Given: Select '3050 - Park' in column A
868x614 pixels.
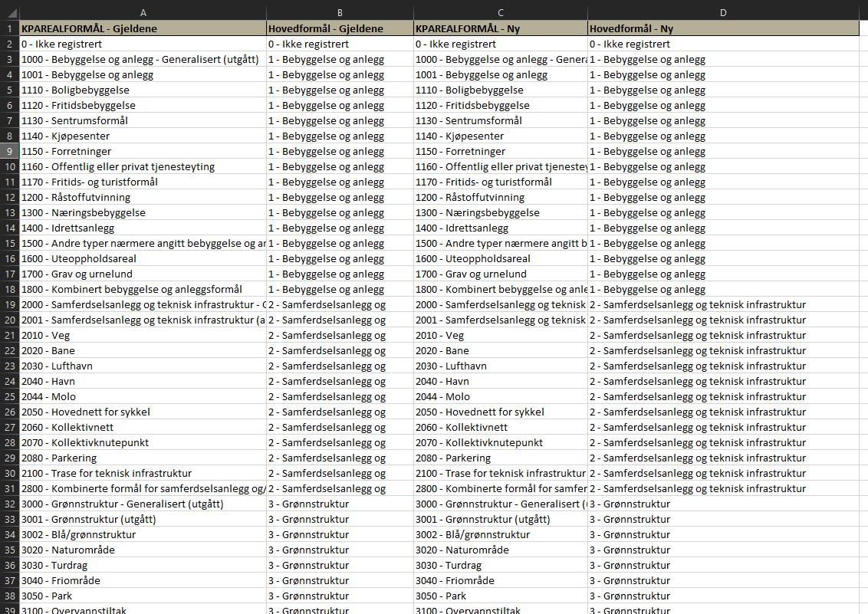Looking at the screenshot, I should [143, 596].
